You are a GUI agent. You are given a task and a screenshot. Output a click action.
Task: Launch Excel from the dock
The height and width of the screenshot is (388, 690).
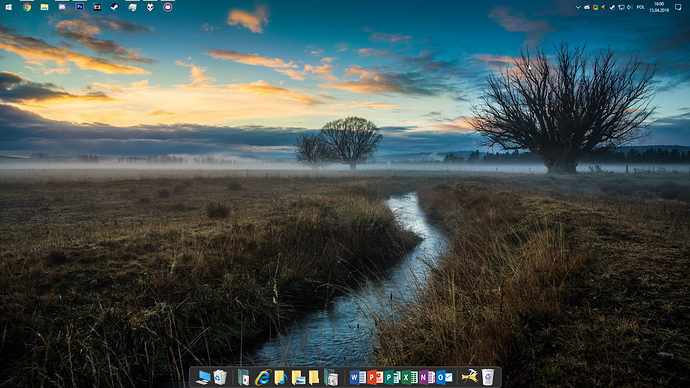click(x=409, y=377)
